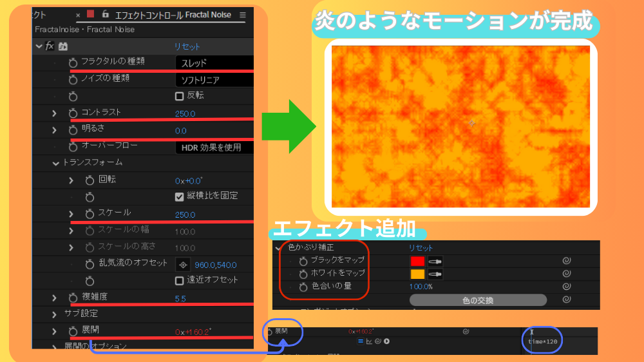Viewport: 644px width, 362px height.
Task: Toggle the fx effect enable icon
Action: click(x=50, y=46)
